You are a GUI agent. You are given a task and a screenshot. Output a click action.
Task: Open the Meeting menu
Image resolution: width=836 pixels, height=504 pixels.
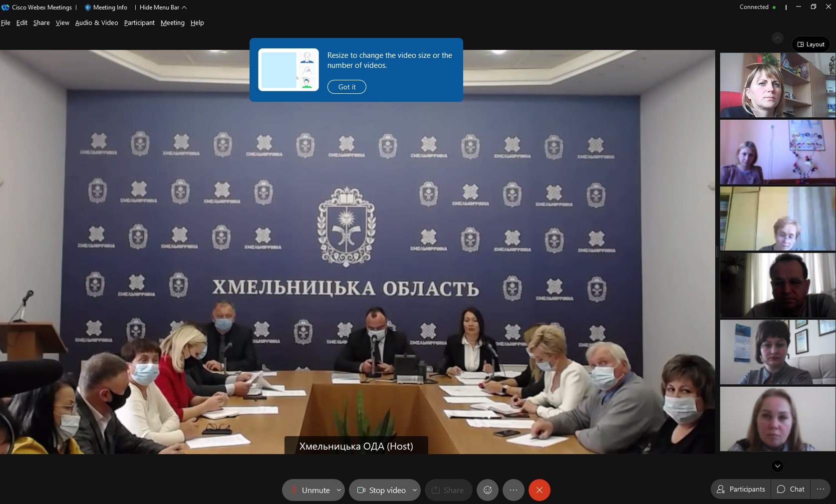(x=172, y=23)
